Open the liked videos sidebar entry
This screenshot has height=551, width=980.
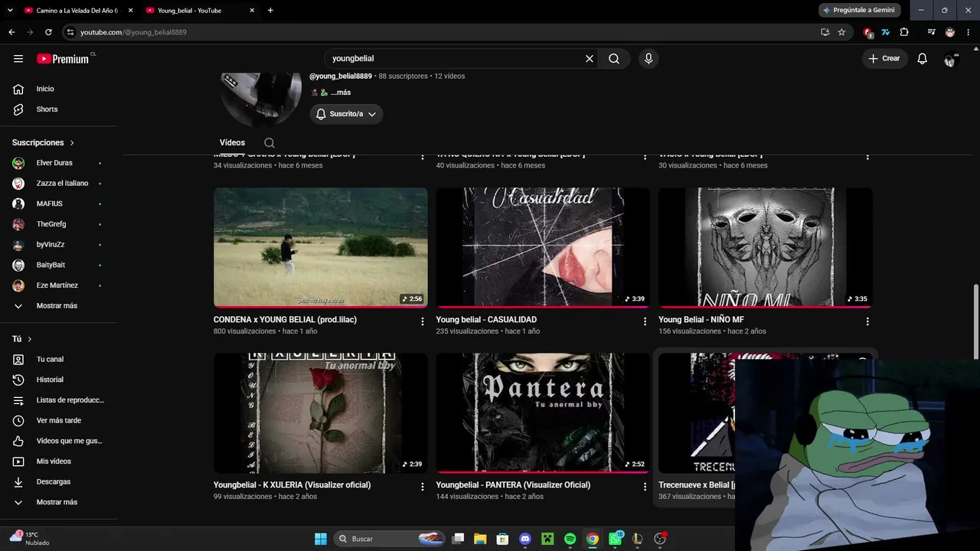click(58, 441)
